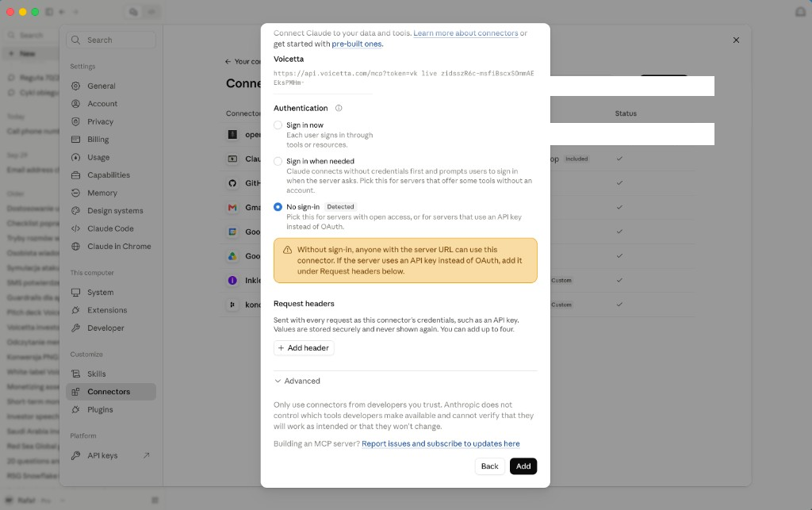The image size is (812, 510).
Task: Open Capabilities settings
Action: pos(111,175)
